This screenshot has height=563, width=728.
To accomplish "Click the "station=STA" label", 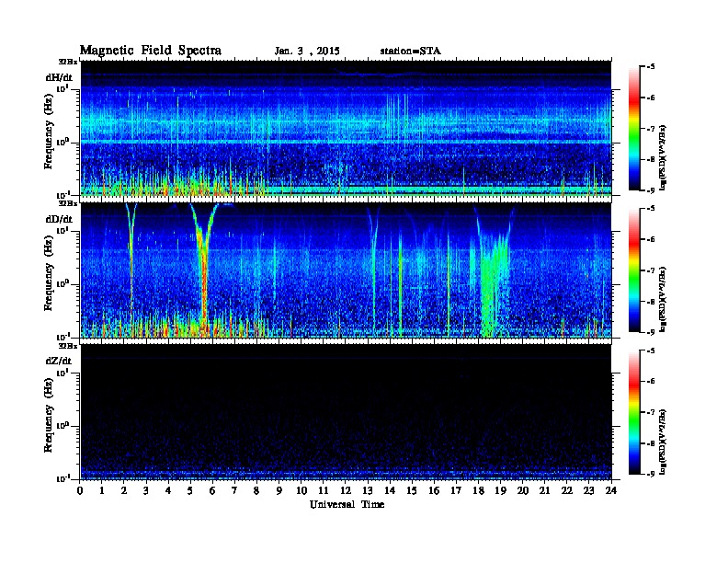I will [410, 51].
